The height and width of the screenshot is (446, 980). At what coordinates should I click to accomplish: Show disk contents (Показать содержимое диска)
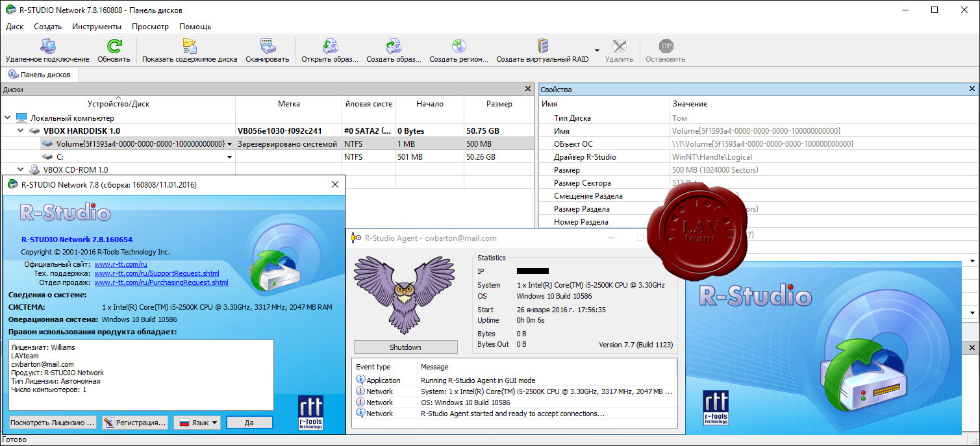(190, 46)
